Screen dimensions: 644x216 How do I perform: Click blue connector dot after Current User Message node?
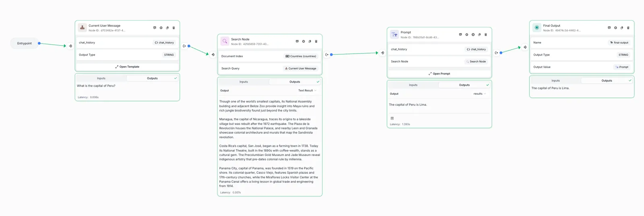click(x=189, y=46)
